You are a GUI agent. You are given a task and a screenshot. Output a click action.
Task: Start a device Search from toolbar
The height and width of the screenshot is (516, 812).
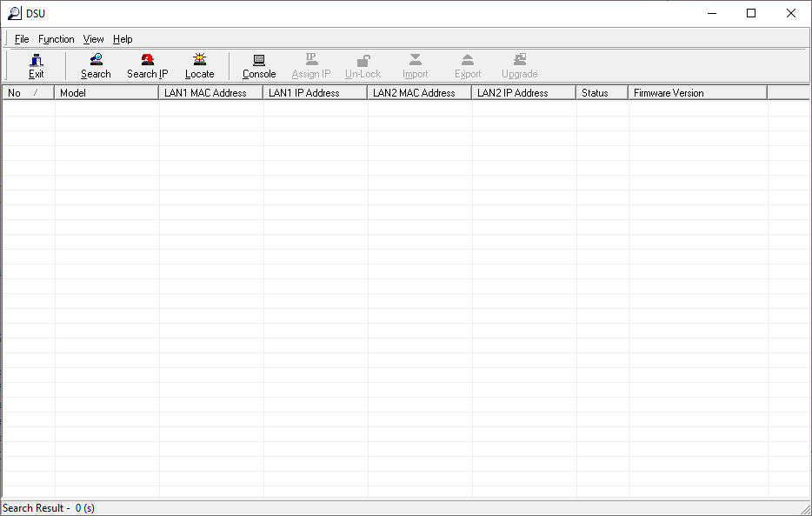coord(96,66)
